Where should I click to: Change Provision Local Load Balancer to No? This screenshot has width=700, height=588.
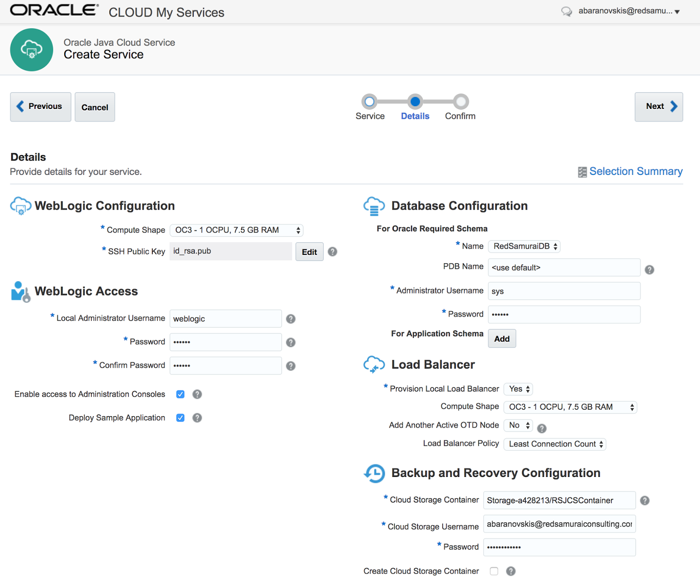point(518,389)
